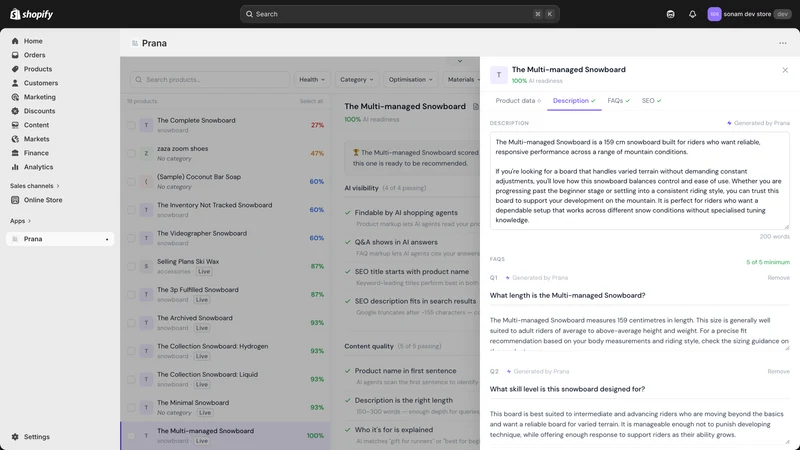The height and width of the screenshot is (450, 800).
Task: Open Content section
Action: (x=36, y=125)
